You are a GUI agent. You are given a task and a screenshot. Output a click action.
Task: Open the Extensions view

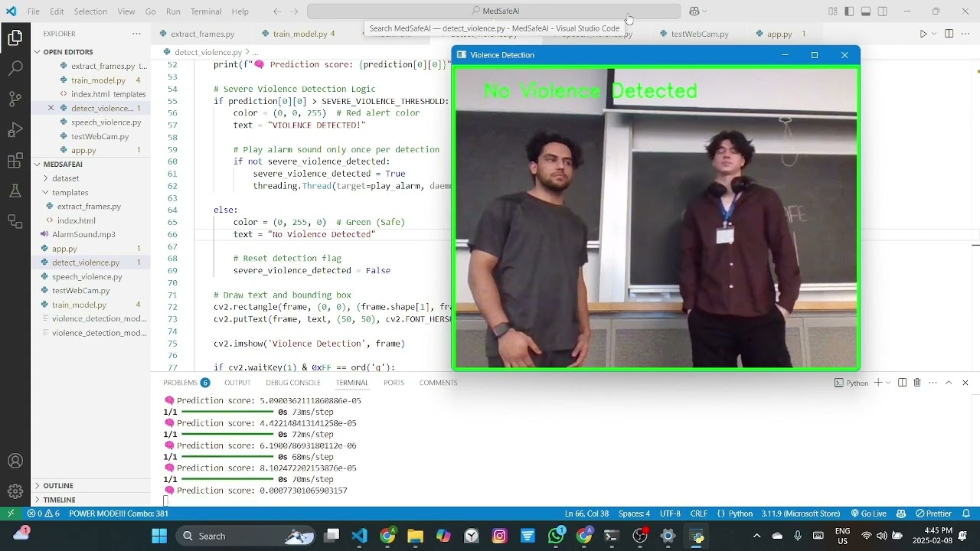(x=15, y=160)
